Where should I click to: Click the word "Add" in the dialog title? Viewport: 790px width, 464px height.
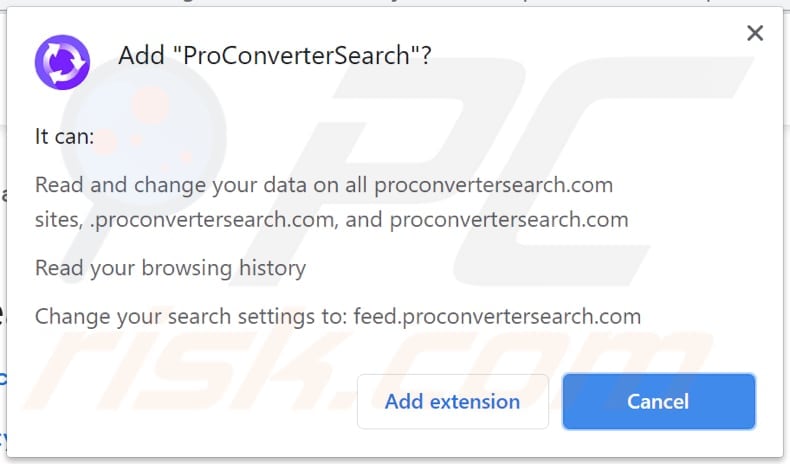coord(142,55)
